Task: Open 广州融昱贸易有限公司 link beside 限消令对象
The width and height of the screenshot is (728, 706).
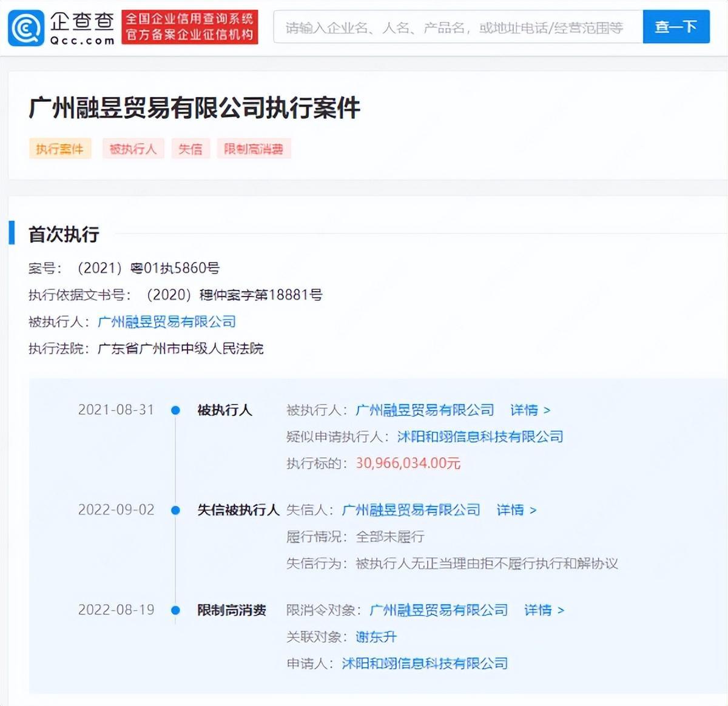Action: click(439, 610)
